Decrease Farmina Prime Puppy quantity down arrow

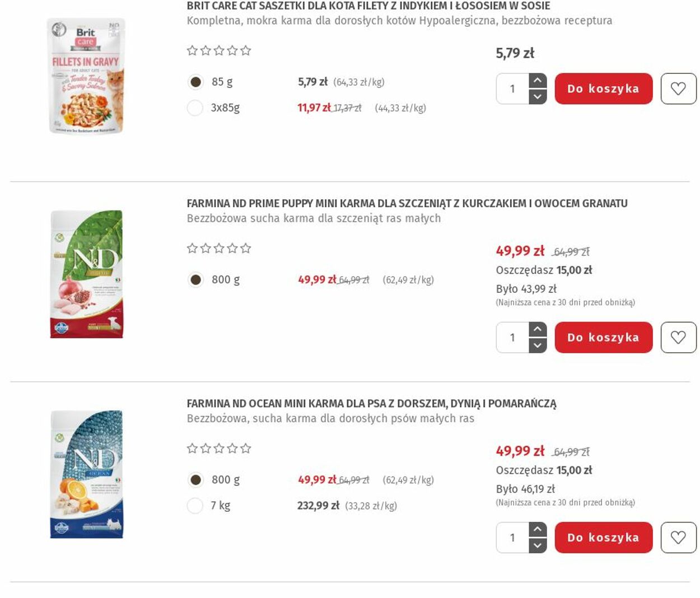click(538, 345)
